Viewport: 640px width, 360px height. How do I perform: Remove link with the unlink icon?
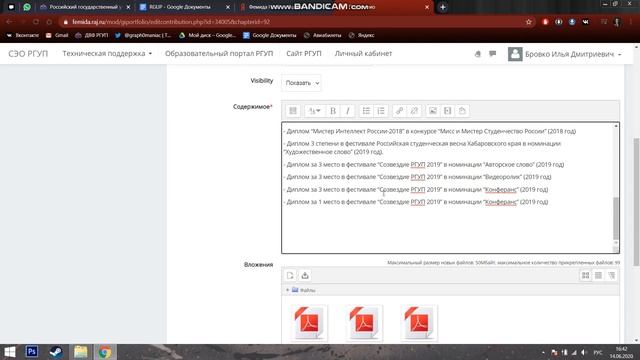414,111
